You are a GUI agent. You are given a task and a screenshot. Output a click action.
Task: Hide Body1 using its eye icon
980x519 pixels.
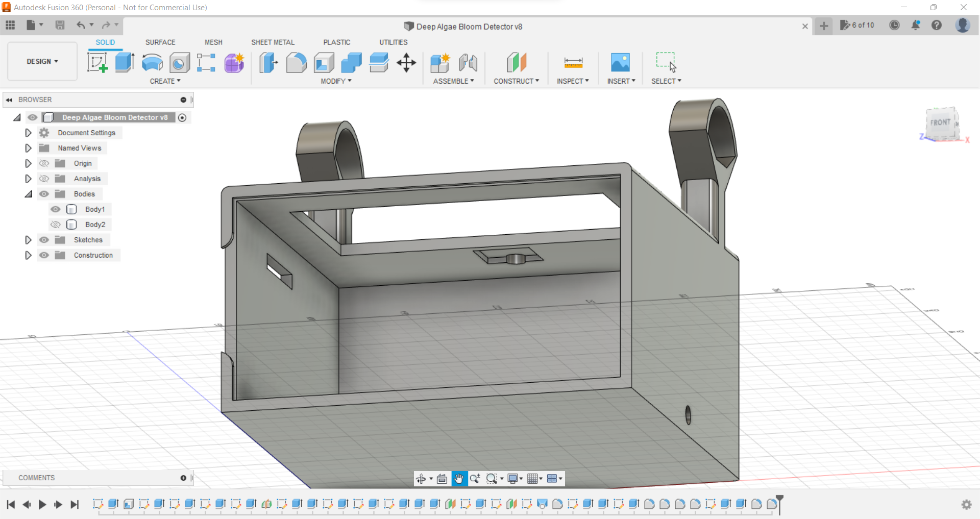tap(56, 209)
